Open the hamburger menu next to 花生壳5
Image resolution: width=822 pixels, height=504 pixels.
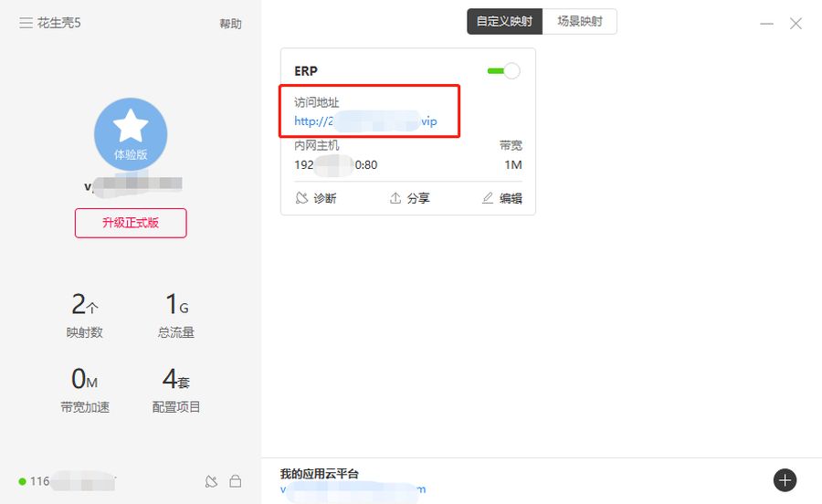tap(26, 23)
